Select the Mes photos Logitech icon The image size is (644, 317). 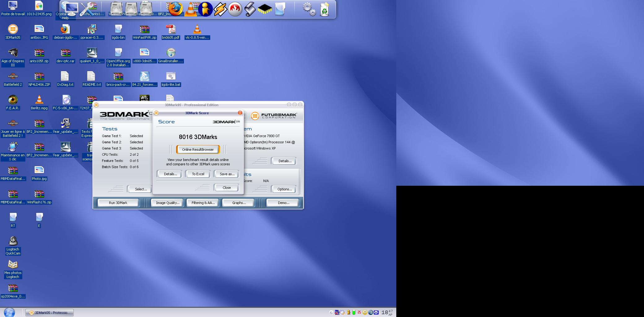click(13, 269)
